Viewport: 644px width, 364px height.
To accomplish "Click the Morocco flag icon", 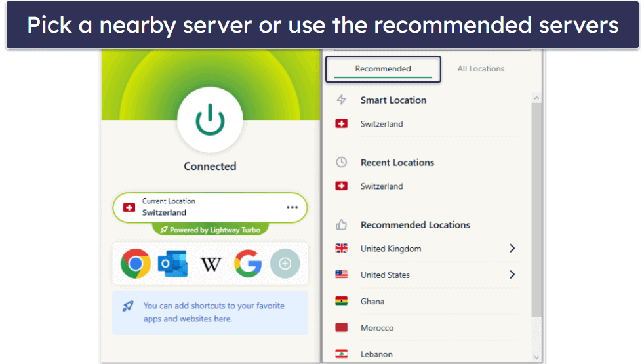I will pyautogui.click(x=341, y=327).
